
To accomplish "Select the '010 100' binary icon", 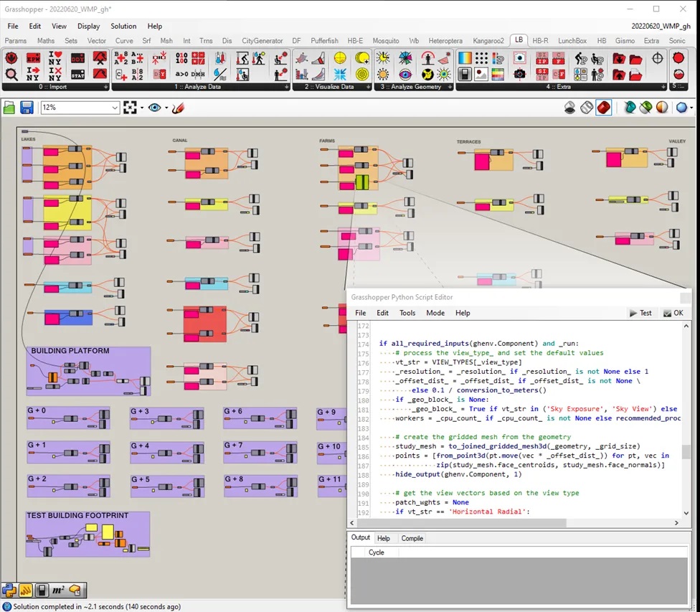I will tap(181, 58).
